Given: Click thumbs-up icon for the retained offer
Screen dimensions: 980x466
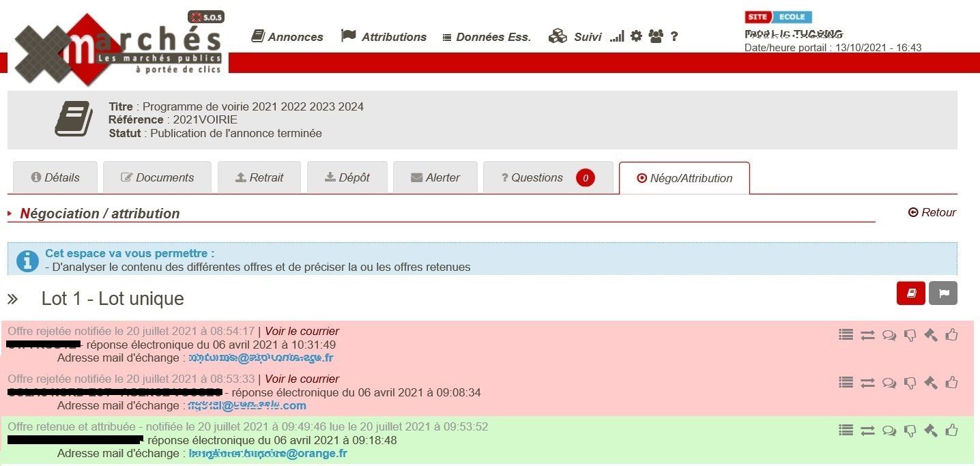Looking at the screenshot, I should (x=951, y=430).
